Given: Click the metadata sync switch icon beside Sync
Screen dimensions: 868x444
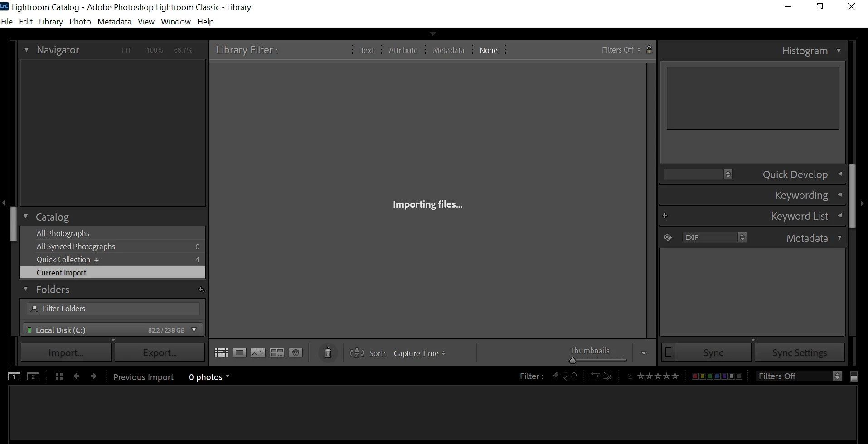Looking at the screenshot, I should (x=668, y=352).
